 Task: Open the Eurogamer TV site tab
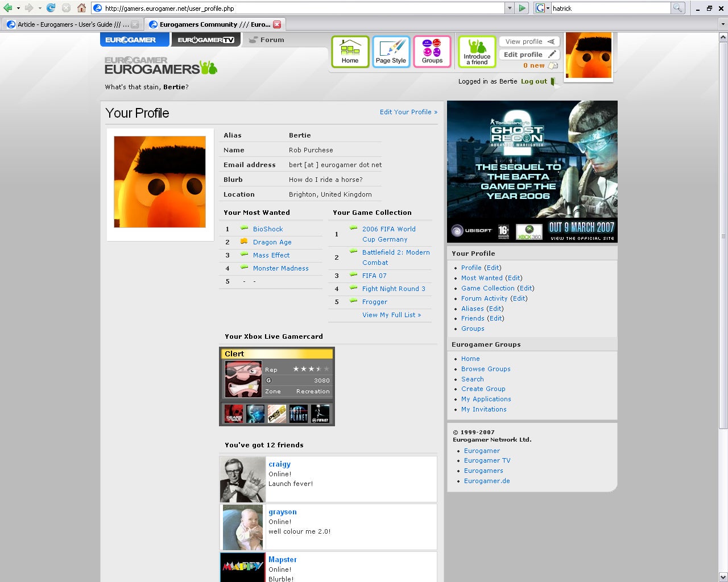206,40
